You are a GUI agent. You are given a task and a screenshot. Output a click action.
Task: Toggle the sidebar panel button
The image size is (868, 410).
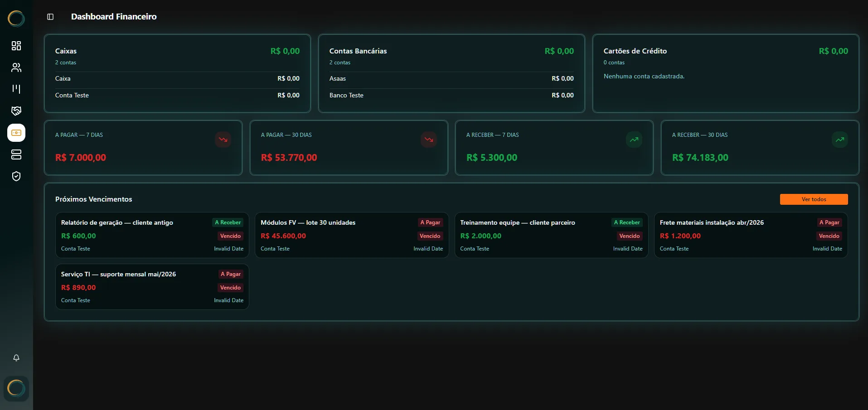pyautogui.click(x=50, y=17)
